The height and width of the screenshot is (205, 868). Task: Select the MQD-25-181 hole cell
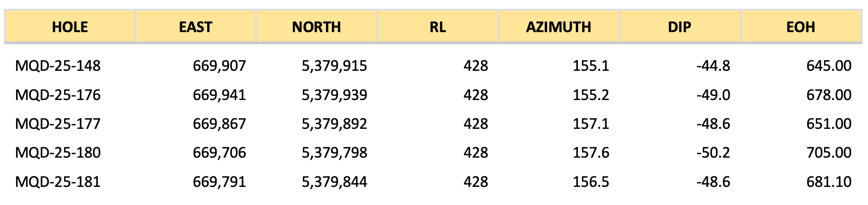[58, 182]
